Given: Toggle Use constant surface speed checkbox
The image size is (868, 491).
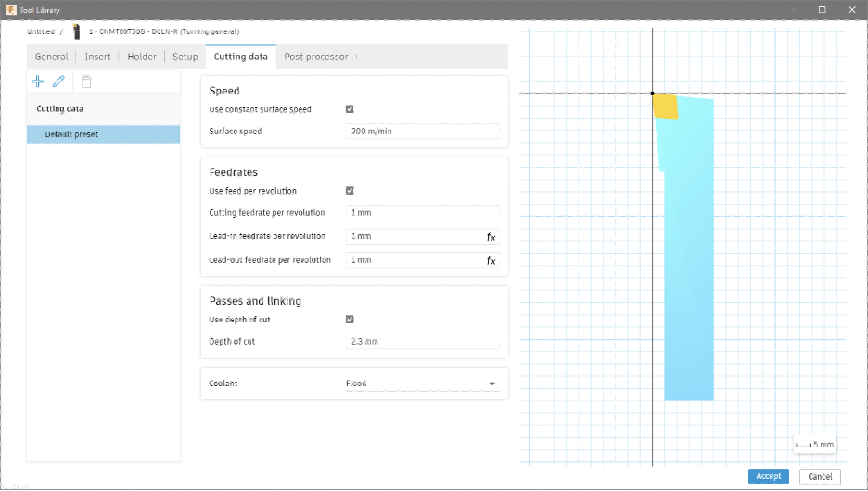Looking at the screenshot, I should click(x=350, y=109).
